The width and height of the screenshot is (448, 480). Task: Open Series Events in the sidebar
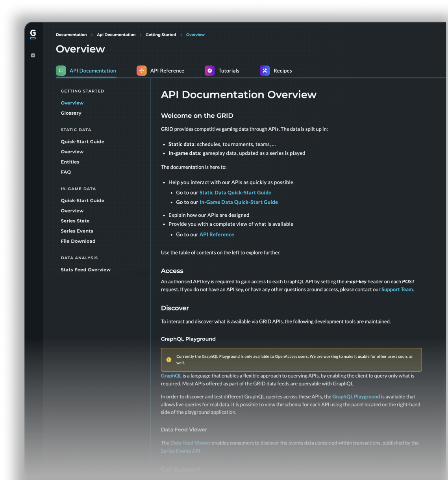[x=77, y=231]
